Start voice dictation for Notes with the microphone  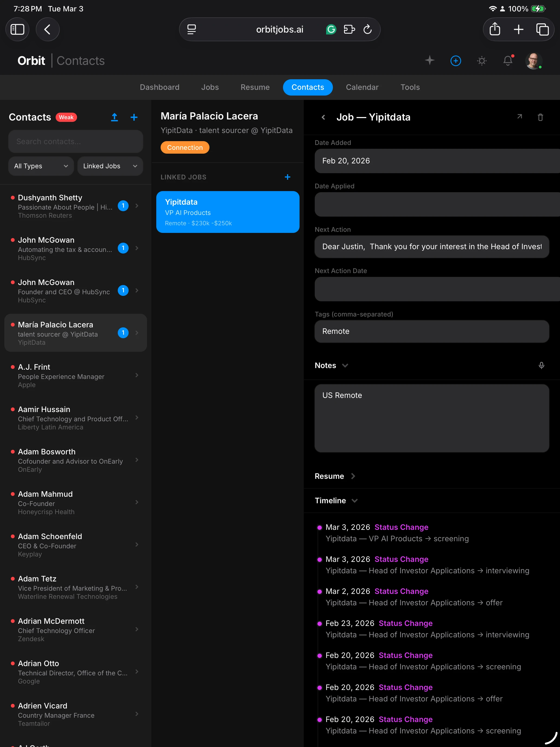tap(542, 365)
